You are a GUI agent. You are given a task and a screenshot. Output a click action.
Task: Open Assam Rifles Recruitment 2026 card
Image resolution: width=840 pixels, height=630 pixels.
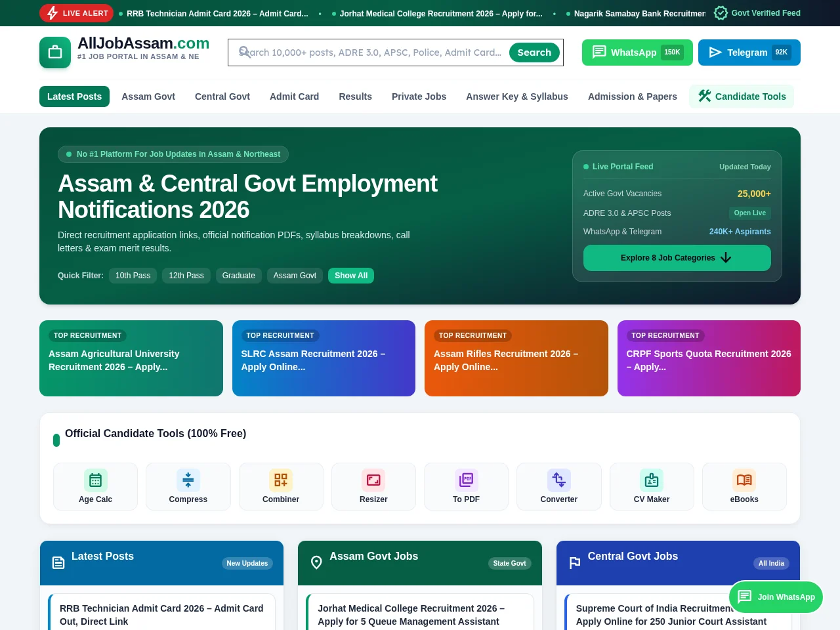(x=516, y=358)
